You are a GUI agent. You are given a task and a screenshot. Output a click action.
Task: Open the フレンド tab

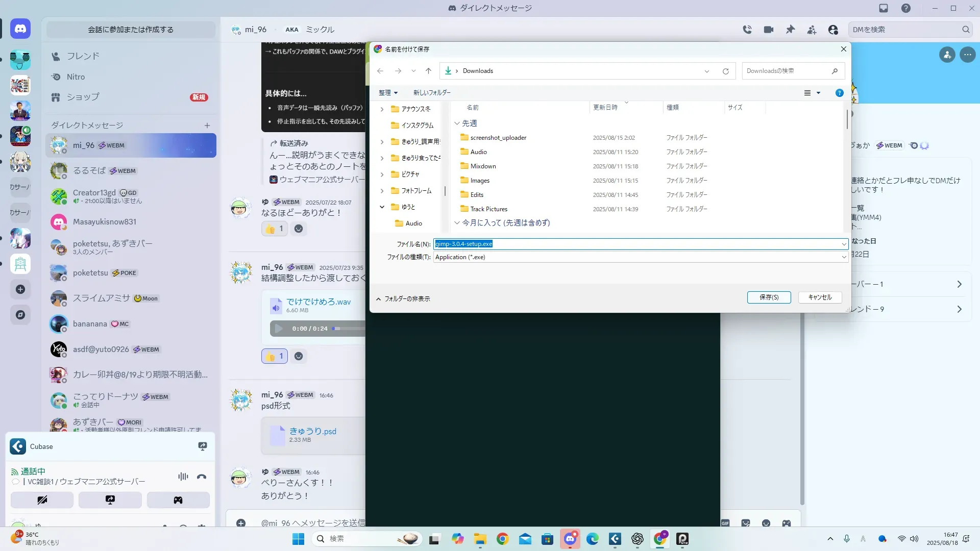tap(83, 56)
